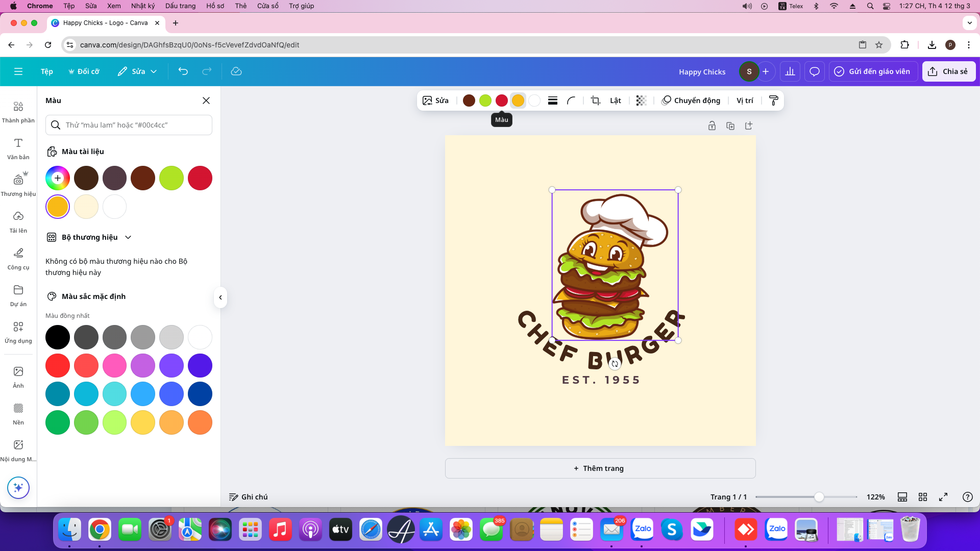Open the Cửa sổ Chrome menu
Screen dimensions: 980x551
click(x=268, y=6)
